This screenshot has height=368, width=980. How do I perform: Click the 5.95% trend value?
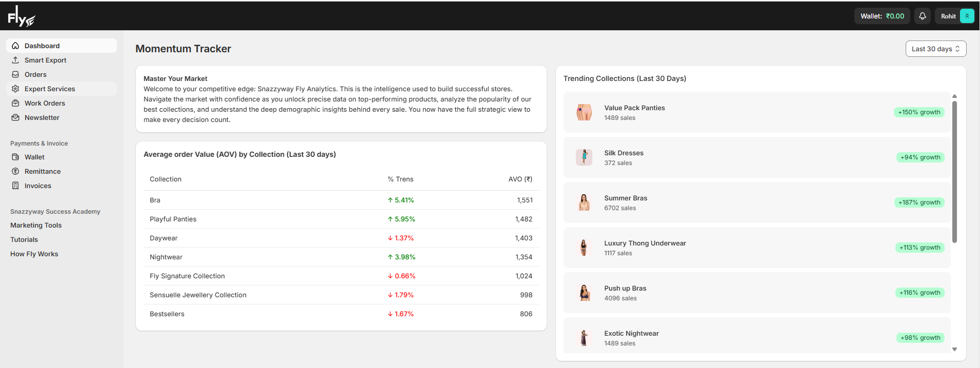click(x=405, y=219)
